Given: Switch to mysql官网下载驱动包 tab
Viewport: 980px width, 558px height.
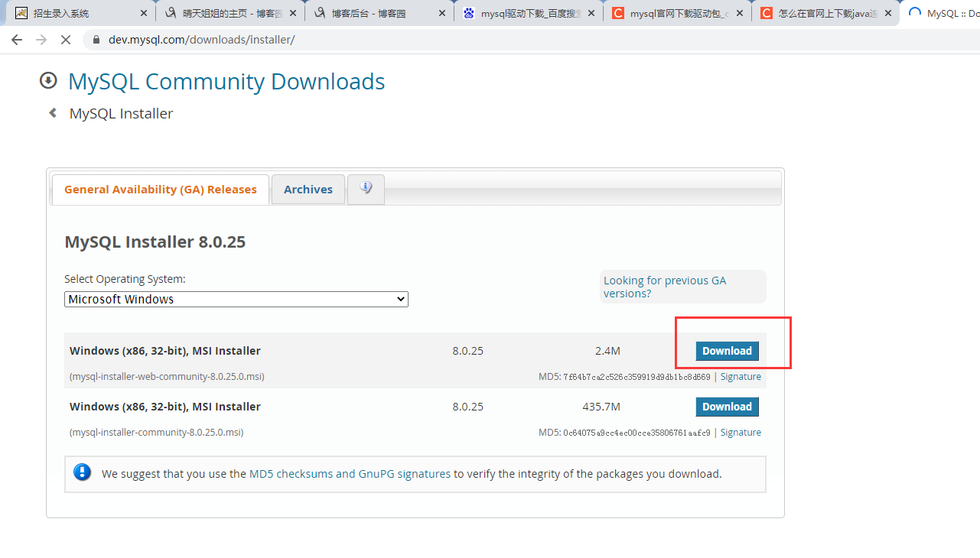Looking at the screenshot, I should point(676,13).
